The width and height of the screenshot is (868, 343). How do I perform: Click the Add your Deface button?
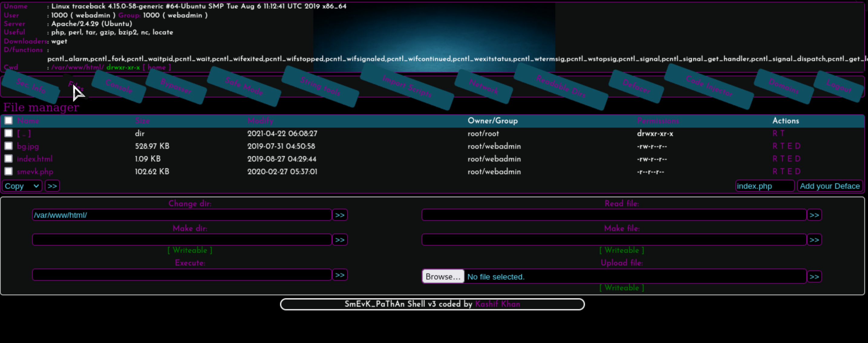830,186
